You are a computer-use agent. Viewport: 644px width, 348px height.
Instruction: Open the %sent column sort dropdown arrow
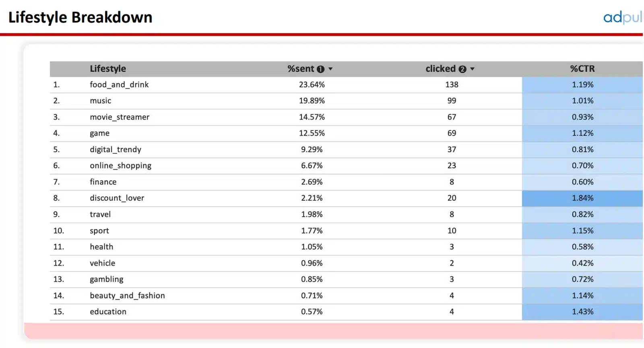pyautogui.click(x=330, y=69)
